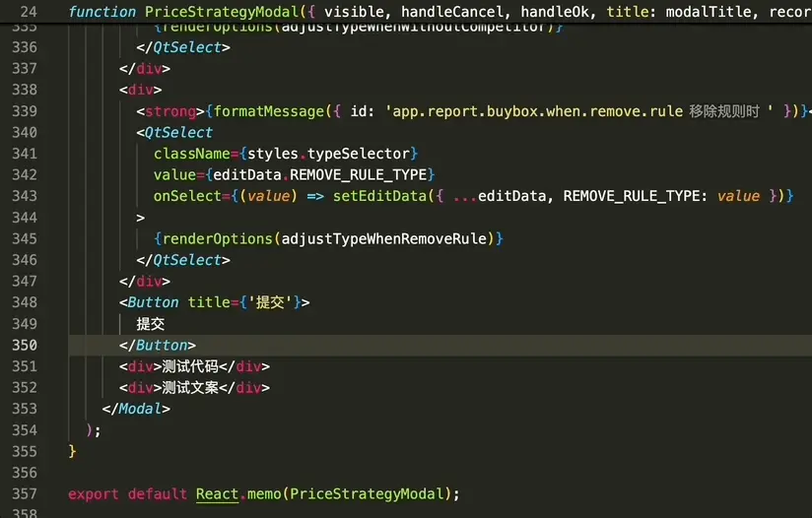This screenshot has height=518, width=812.
Task: Click the ...editData spread on line 343
Action: pos(500,196)
